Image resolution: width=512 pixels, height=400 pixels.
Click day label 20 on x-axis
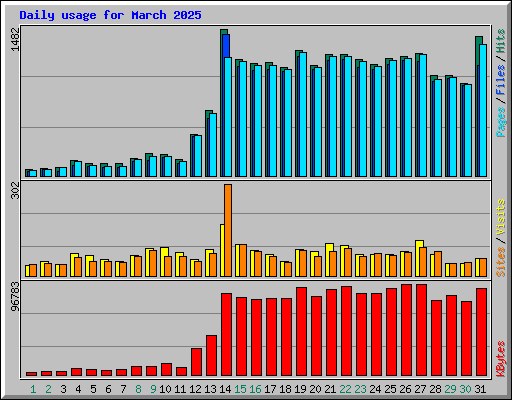coord(315,389)
